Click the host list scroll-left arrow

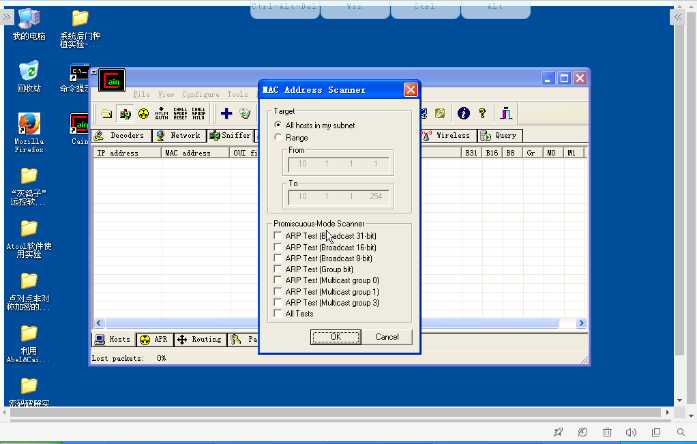[x=100, y=323]
